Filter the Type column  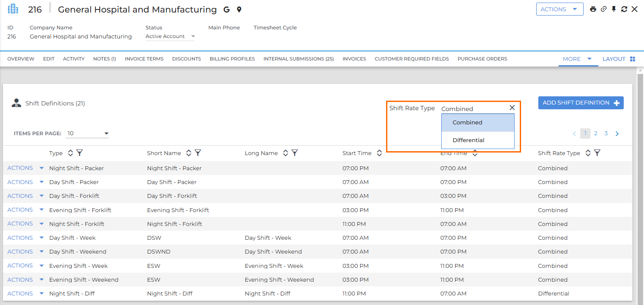coord(79,153)
